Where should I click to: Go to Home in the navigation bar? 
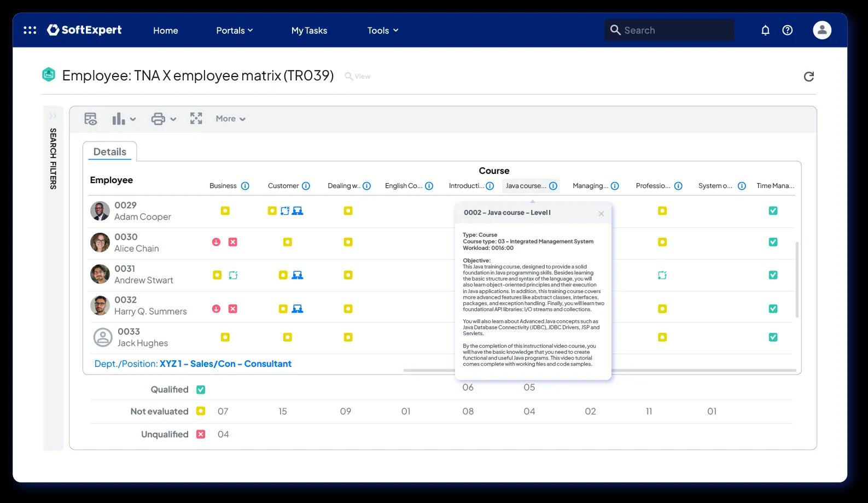(165, 31)
